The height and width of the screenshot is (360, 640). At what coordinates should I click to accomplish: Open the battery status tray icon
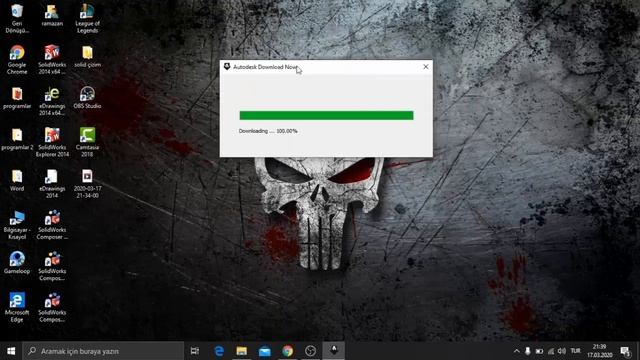(539, 351)
